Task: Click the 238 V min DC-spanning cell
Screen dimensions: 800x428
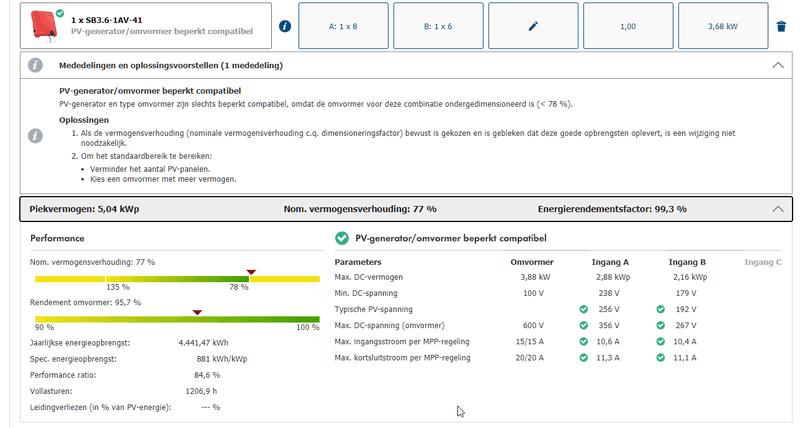Action: coord(609,293)
